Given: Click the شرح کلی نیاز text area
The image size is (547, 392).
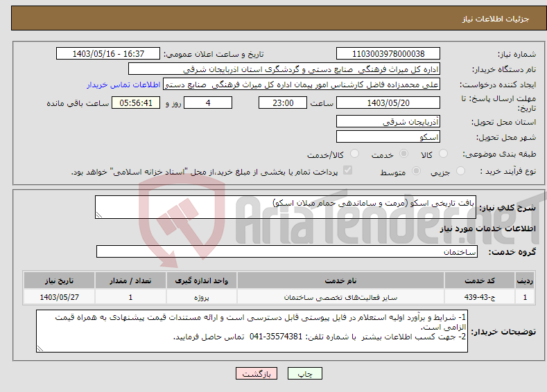Looking at the screenshot, I should (x=286, y=207).
